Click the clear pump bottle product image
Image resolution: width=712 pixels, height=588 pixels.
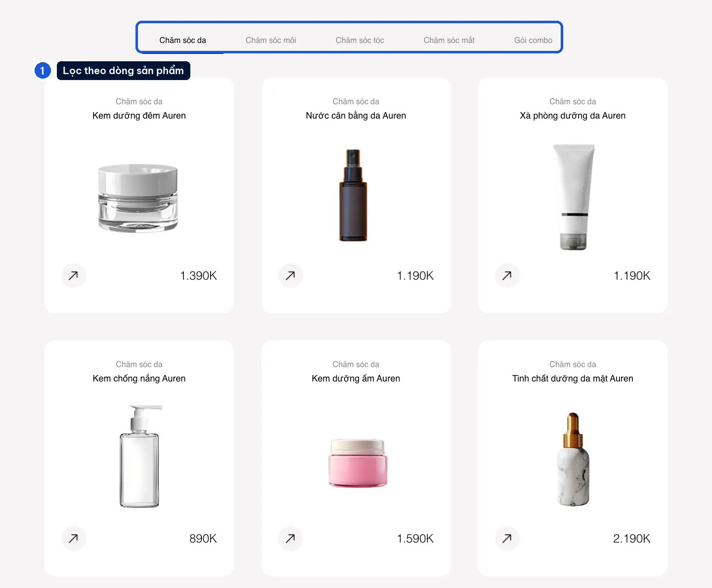pos(140,456)
